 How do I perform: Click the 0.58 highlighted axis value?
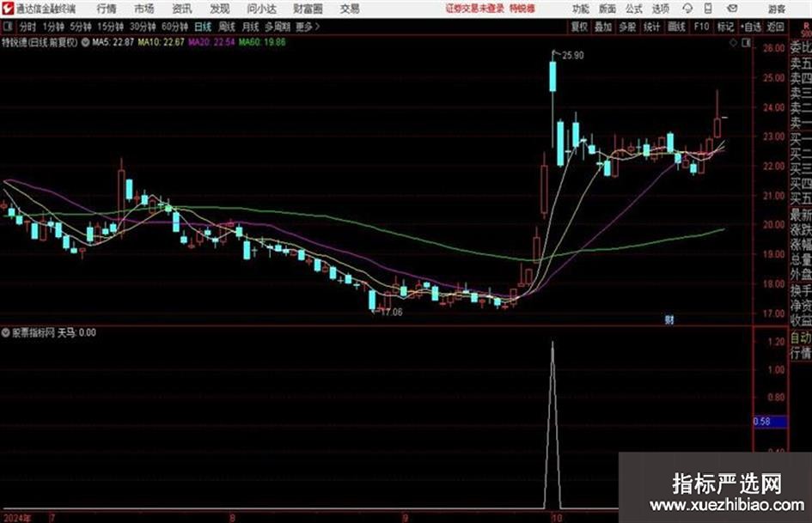770,422
